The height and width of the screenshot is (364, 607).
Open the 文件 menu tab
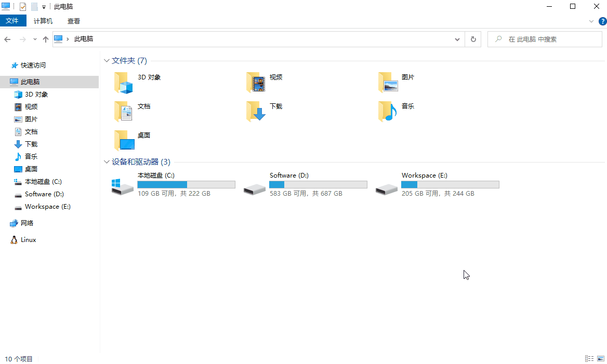click(x=12, y=21)
